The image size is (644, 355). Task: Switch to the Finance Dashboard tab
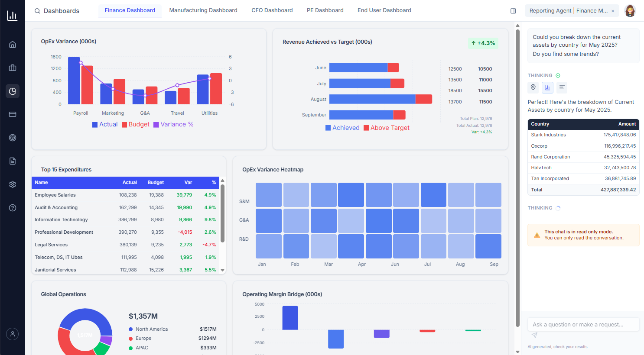click(x=130, y=10)
